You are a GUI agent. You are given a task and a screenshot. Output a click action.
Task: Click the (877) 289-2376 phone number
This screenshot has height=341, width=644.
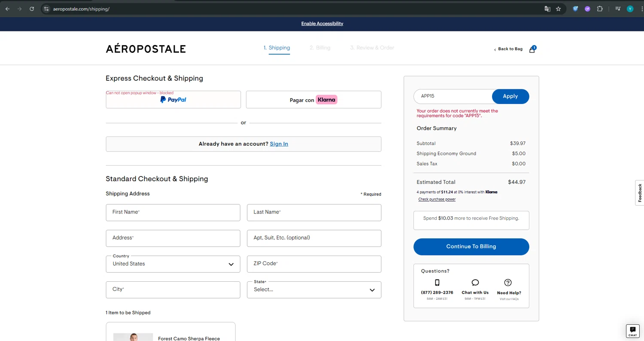pyautogui.click(x=437, y=292)
